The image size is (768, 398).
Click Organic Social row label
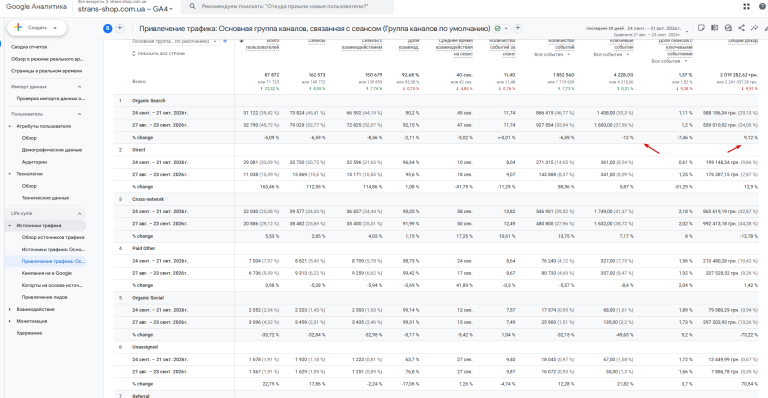click(148, 298)
